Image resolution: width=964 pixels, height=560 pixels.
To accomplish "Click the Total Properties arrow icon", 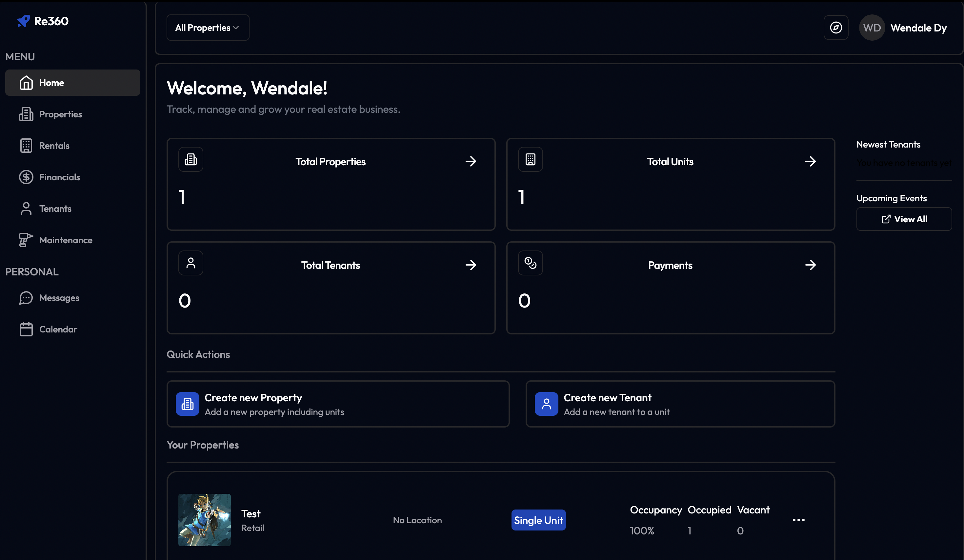I will 471,161.
